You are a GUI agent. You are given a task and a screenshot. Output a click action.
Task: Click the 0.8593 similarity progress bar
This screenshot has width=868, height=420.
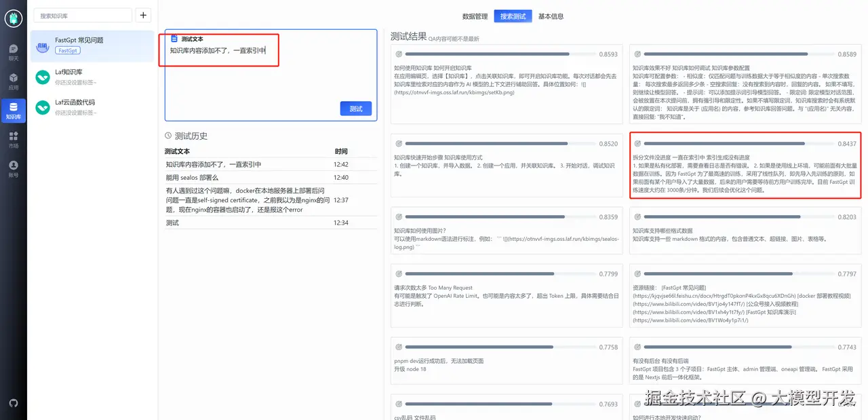pos(500,54)
